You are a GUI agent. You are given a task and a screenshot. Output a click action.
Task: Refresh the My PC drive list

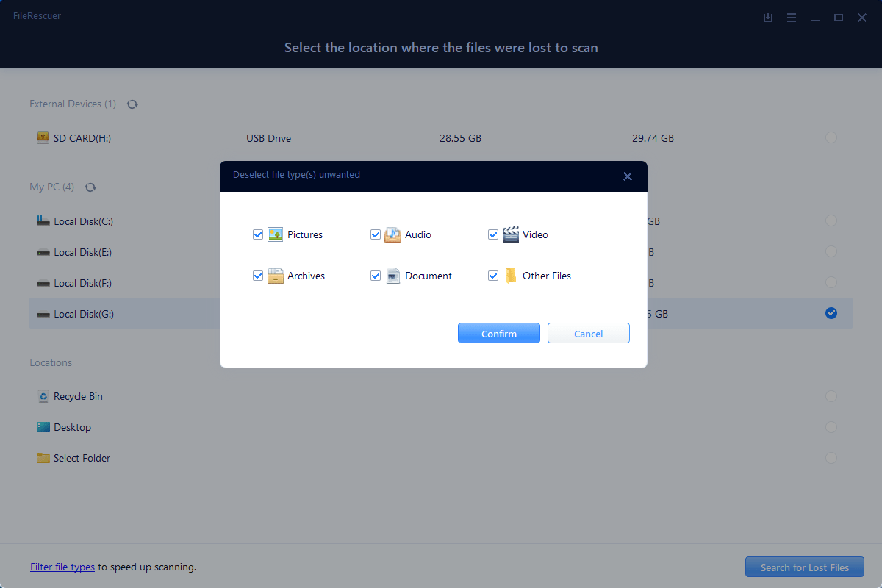tap(90, 187)
